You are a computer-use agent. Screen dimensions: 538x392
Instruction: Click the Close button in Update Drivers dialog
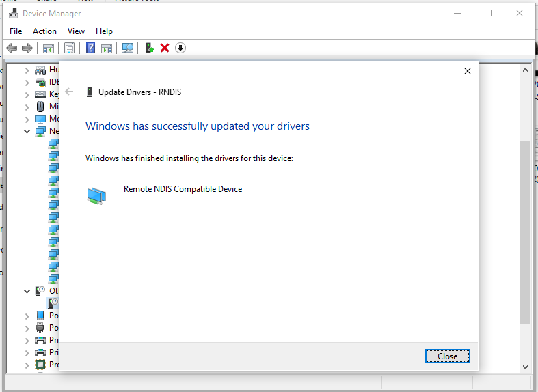[x=447, y=356]
